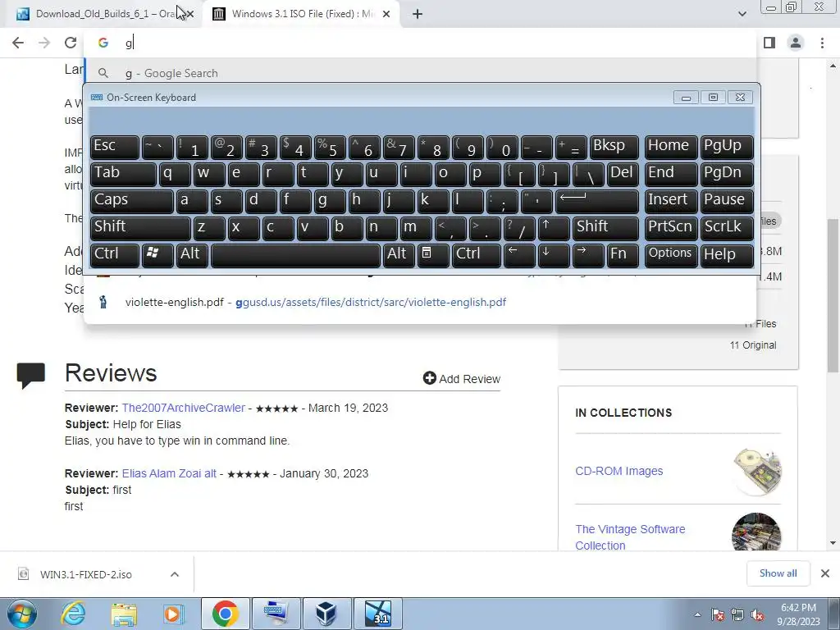Tap the Enter arrow key on keyboard
Image resolution: width=840 pixels, height=630 pixels.
pos(597,200)
